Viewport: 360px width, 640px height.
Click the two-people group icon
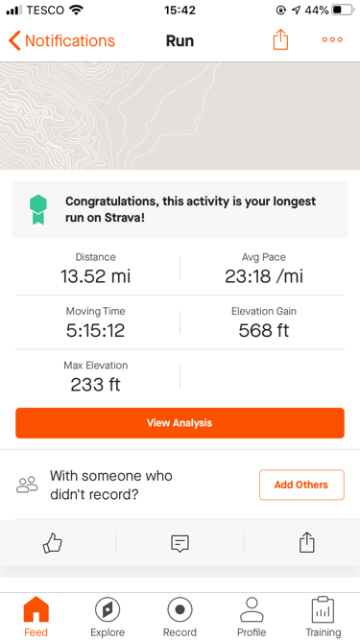click(x=27, y=484)
